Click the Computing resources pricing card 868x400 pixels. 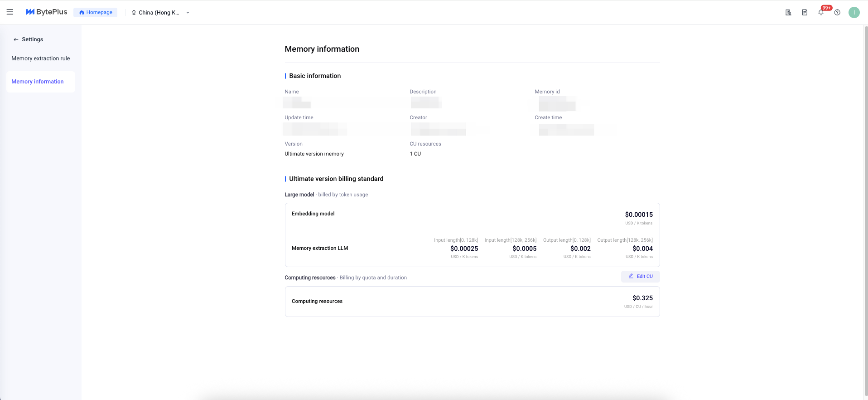(472, 302)
